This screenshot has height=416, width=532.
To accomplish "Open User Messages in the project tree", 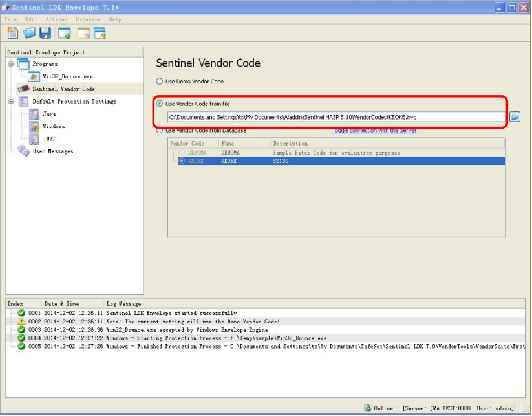I will tap(52, 151).
